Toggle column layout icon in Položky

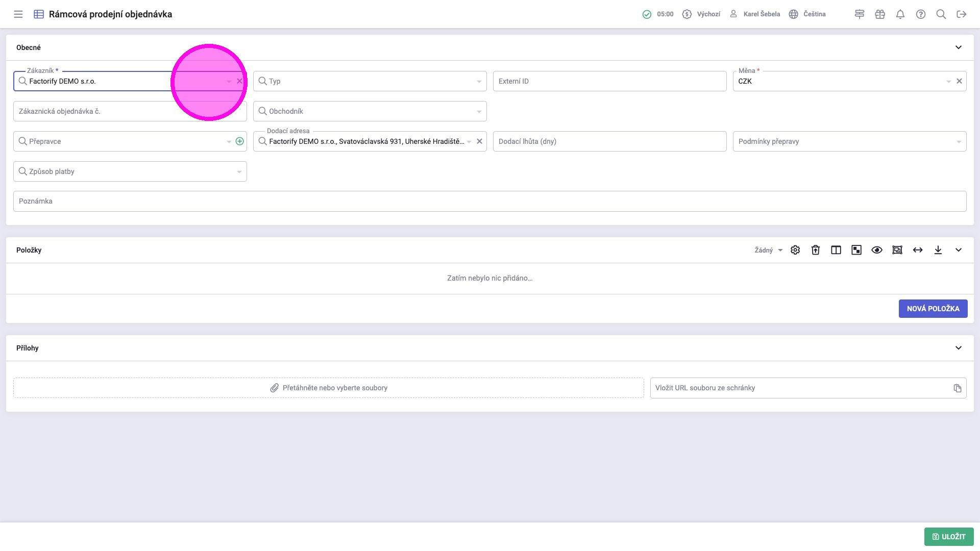tap(836, 250)
